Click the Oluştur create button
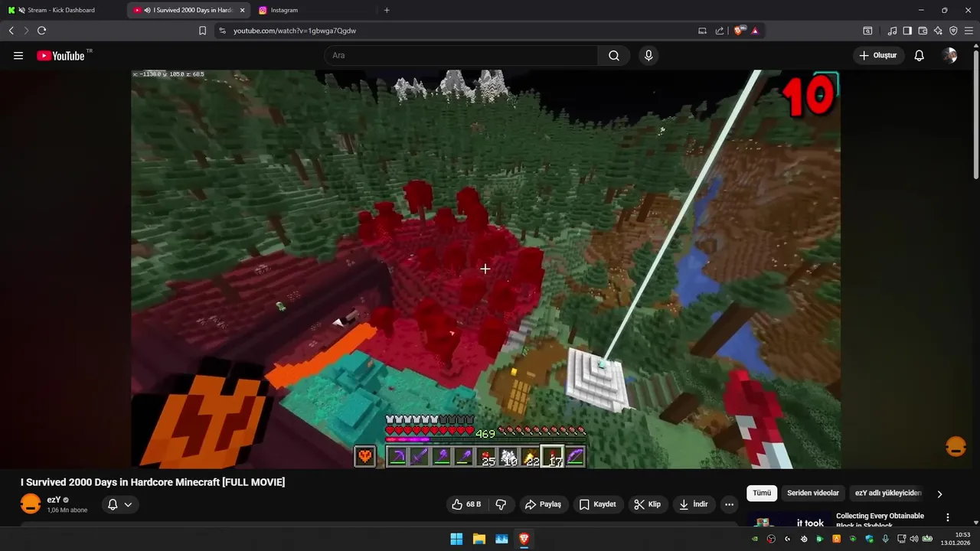Viewport: 980px width, 551px height. [878, 56]
